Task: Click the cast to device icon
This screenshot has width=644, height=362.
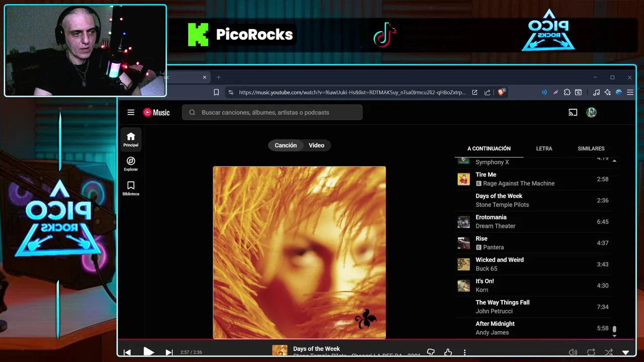Action: click(573, 113)
